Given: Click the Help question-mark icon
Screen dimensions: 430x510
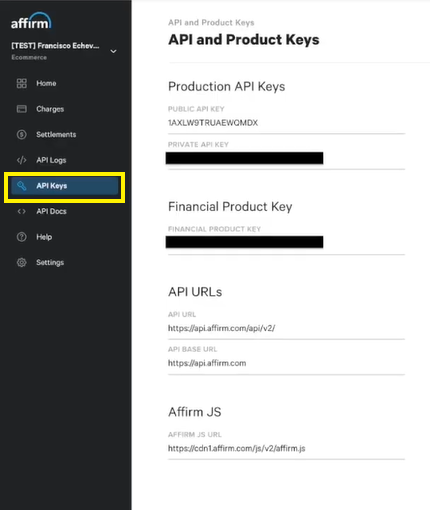Looking at the screenshot, I should 22,237.
